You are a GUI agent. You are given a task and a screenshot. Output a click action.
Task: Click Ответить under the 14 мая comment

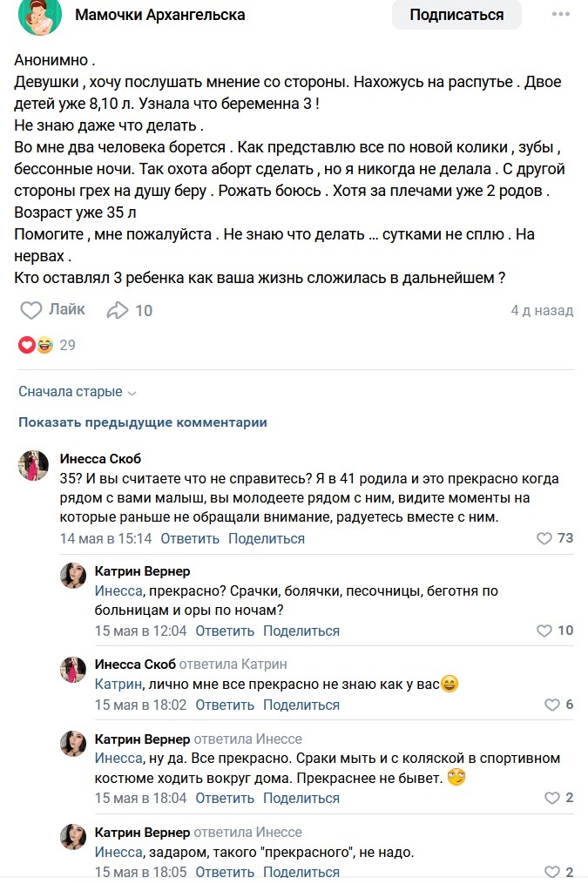coord(190,538)
